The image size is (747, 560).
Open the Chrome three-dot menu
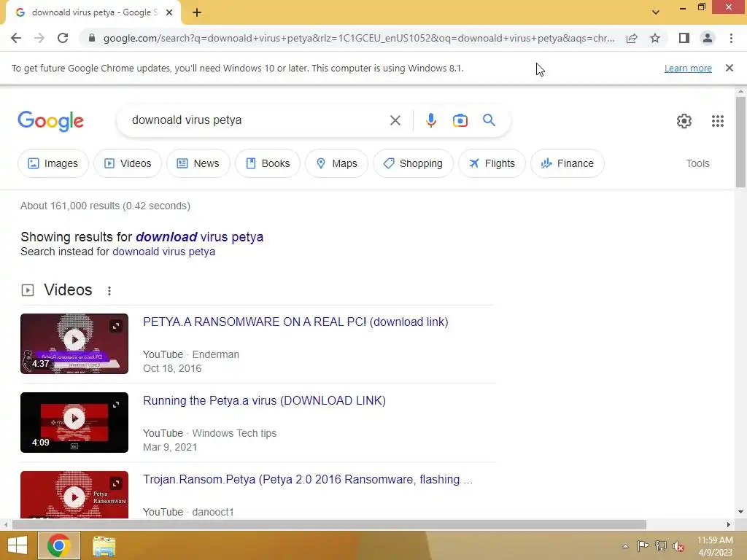tap(731, 38)
